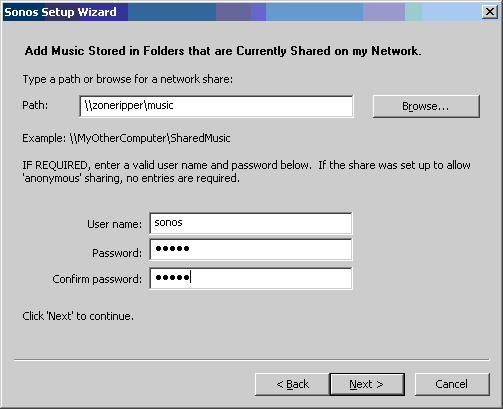Click the 'User name:' label
The width and height of the screenshot is (503, 409).
(114, 224)
